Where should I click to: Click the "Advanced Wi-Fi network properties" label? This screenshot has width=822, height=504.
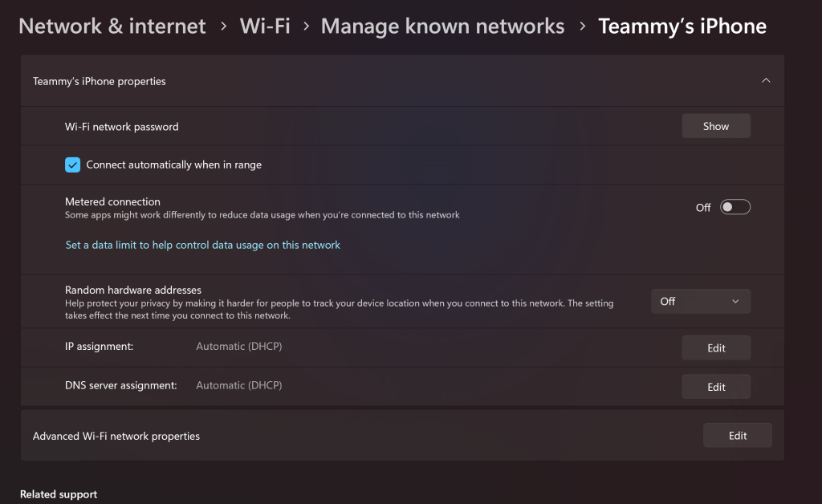click(116, 436)
